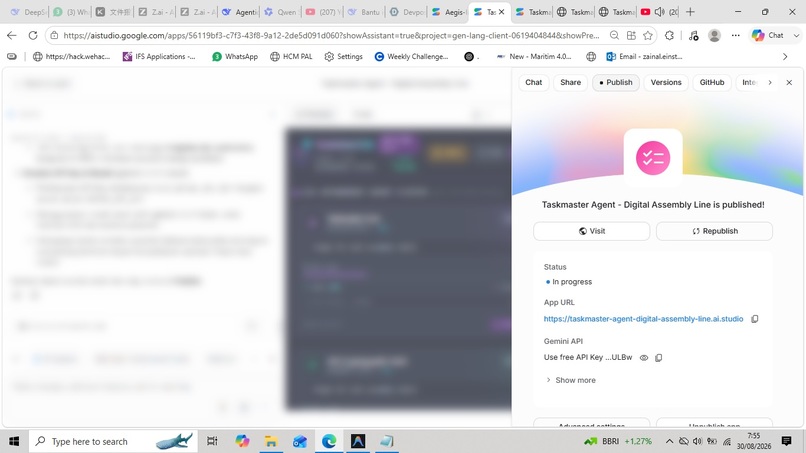Open browser essentials icon
The width and height of the screenshot is (806, 453).
click(693, 35)
